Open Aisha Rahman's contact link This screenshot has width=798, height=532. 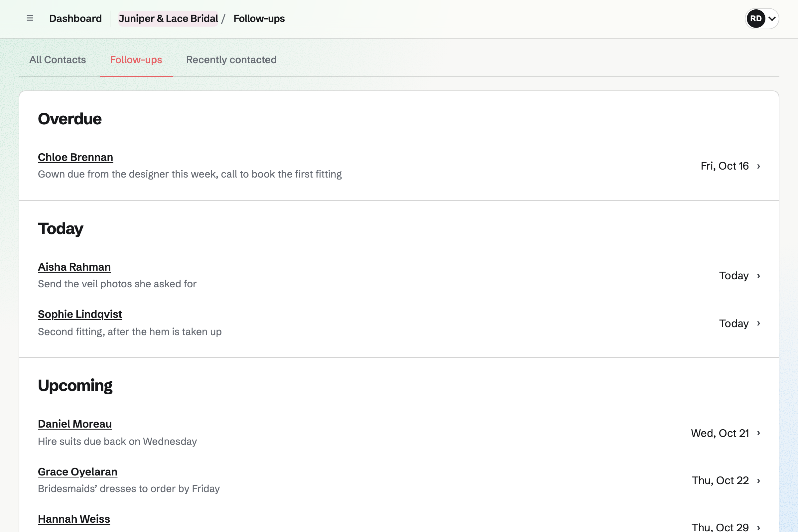pyautogui.click(x=74, y=267)
